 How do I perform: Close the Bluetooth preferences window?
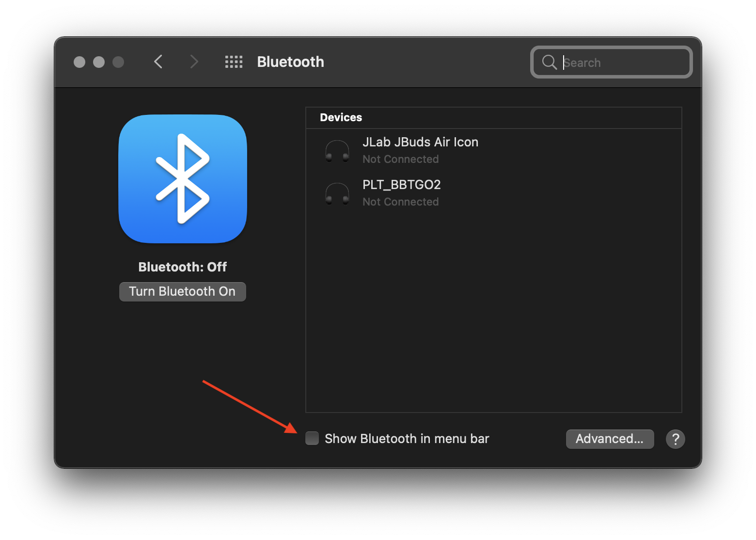(79, 62)
